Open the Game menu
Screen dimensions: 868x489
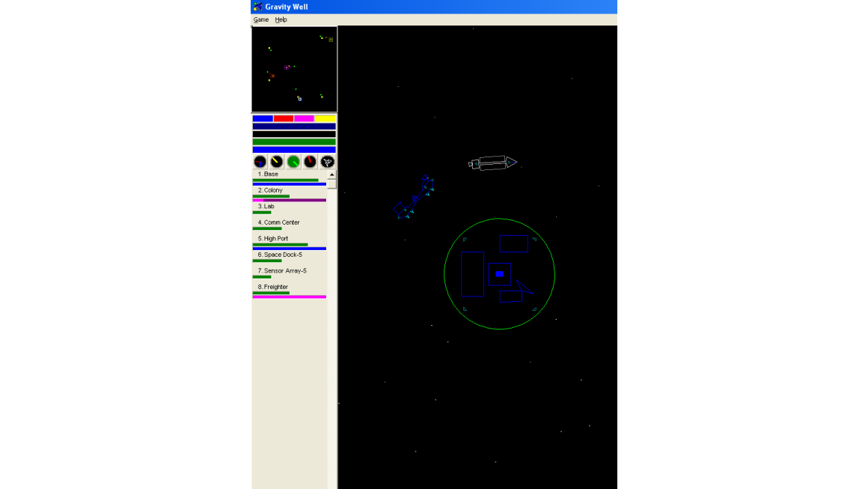click(260, 19)
